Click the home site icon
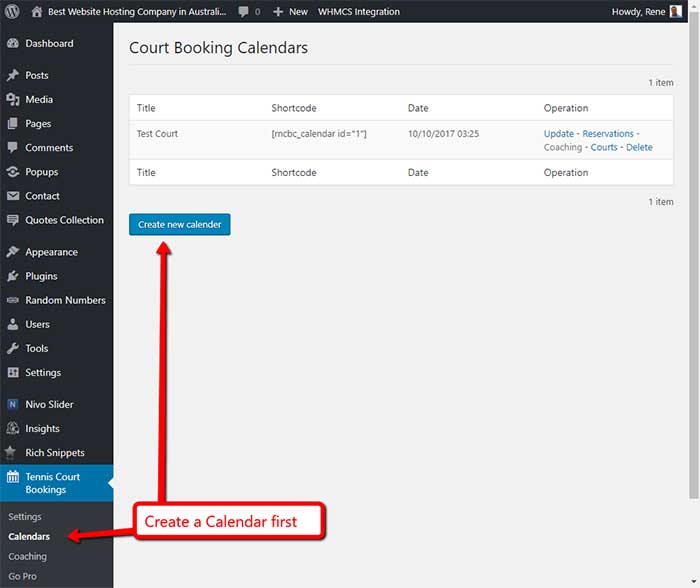The width and height of the screenshot is (700, 588). (x=37, y=12)
